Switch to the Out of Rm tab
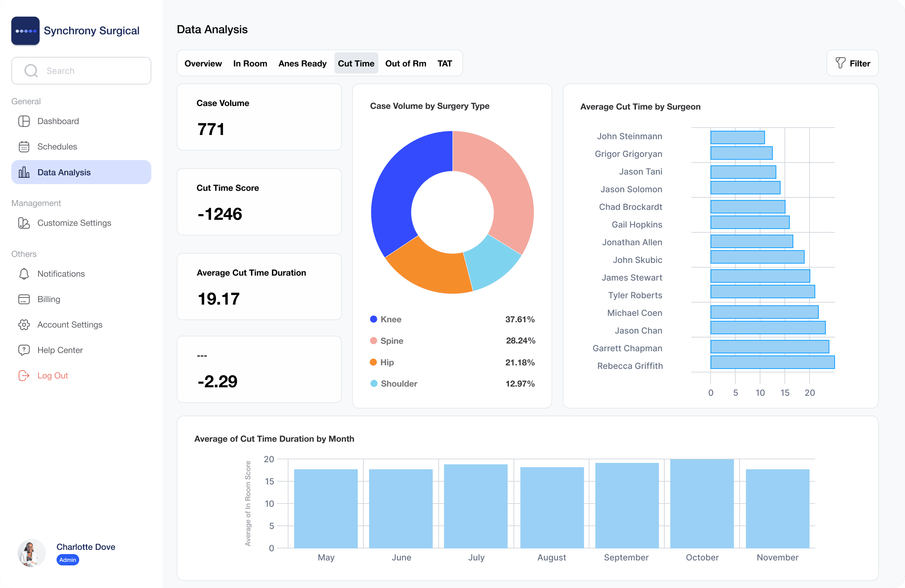This screenshot has height=588, width=905. pyautogui.click(x=405, y=64)
